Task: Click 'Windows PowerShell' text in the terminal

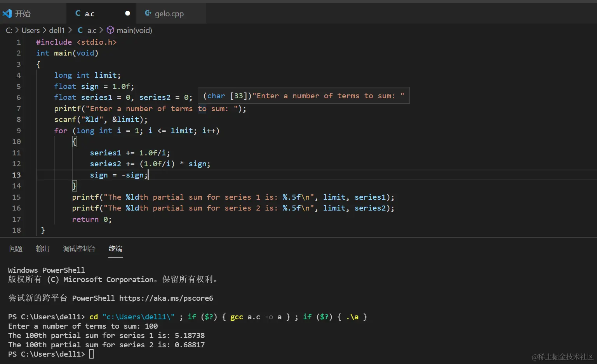Action: [x=46, y=270]
